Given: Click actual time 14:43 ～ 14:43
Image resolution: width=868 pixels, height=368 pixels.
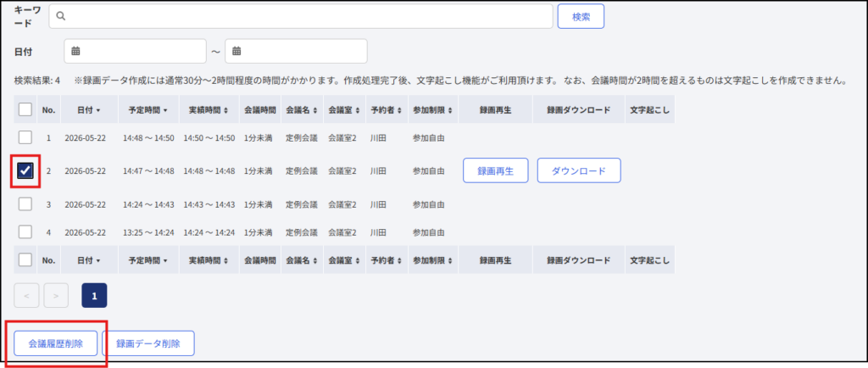Looking at the screenshot, I should pos(209,204).
